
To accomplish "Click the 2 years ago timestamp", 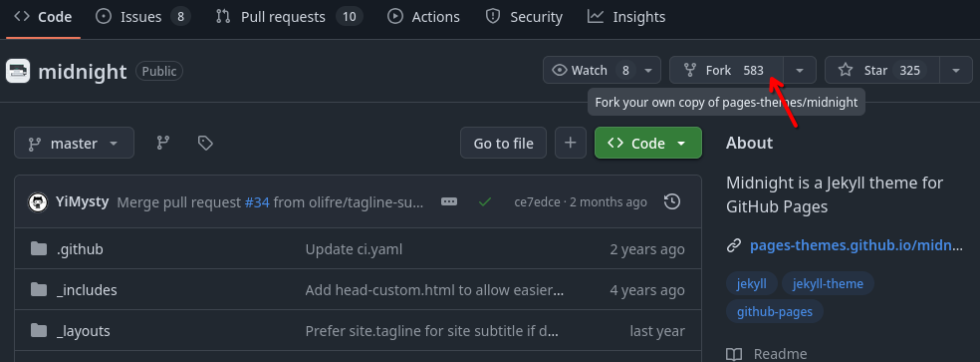I will click(x=647, y=249).
